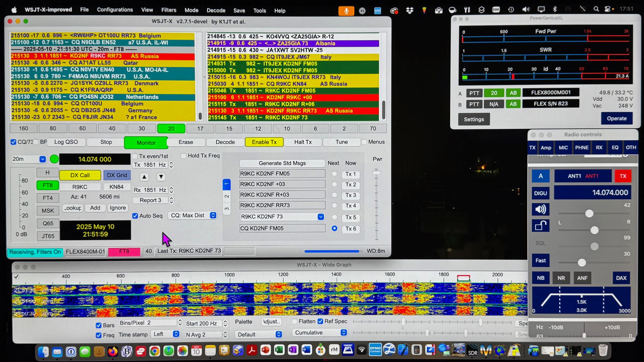The image size is (644, 362).
Task: Open BBEdit in the dock
Action: 127,351
